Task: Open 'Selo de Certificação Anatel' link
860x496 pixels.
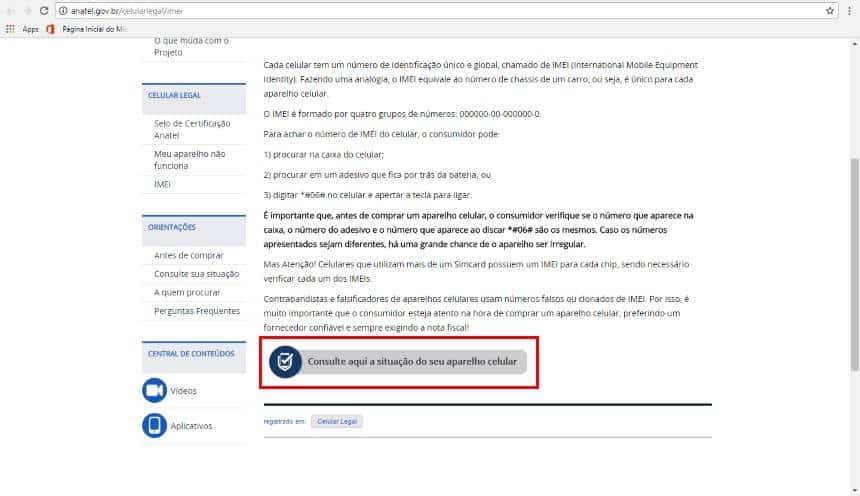Action: [192, 129]
